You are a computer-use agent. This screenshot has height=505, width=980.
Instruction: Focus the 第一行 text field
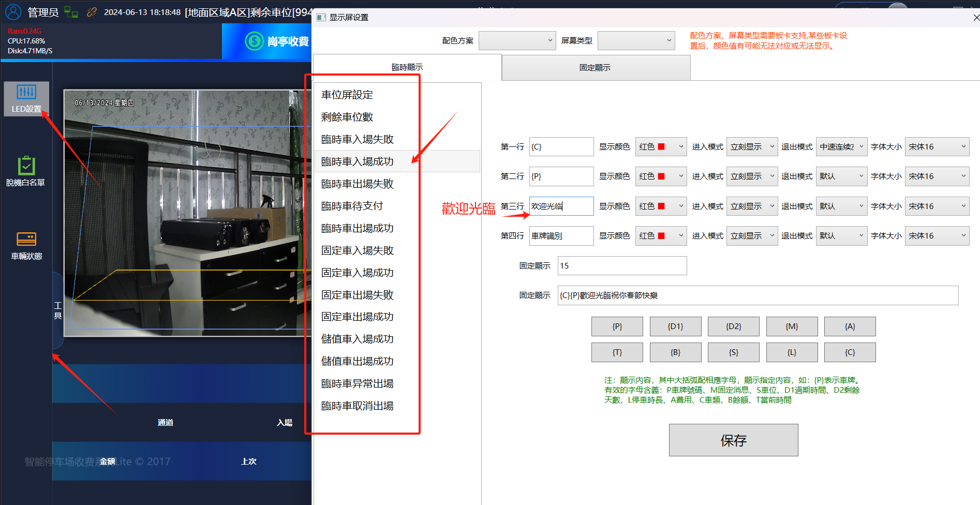561,147
